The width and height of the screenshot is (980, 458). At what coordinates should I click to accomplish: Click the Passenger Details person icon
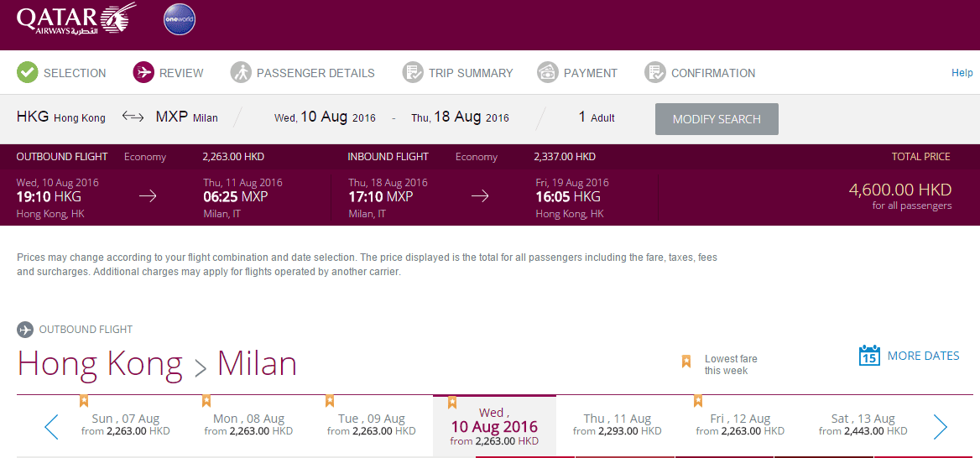pyautogui.click(x=241, y=73)
